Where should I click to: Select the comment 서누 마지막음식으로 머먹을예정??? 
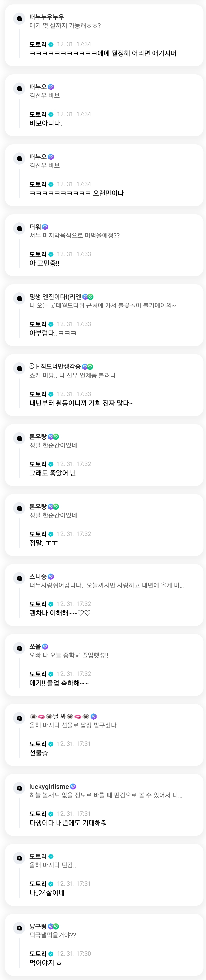[75, 236]
